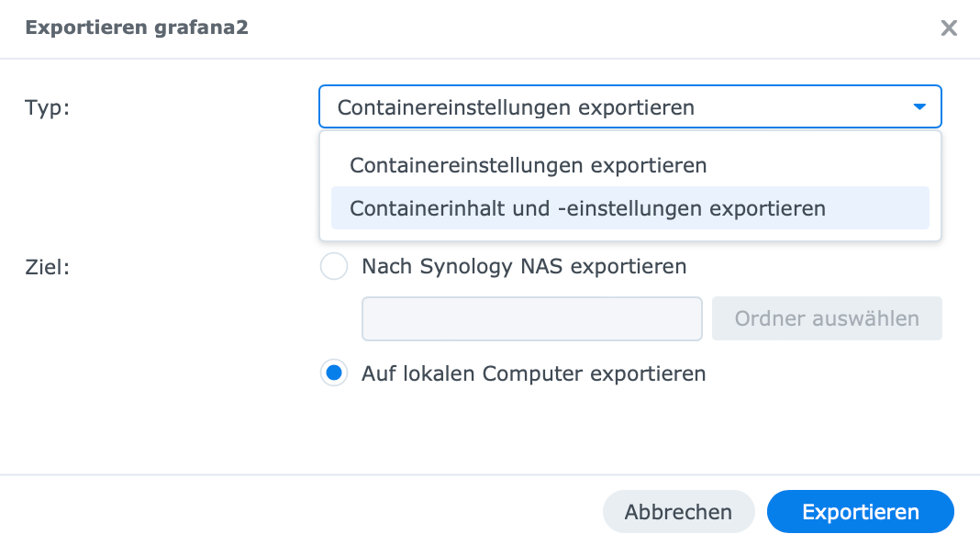980x545 pixels.
Task: Click the Typ dropdown arrow
Action: click(x=919, y=107)
